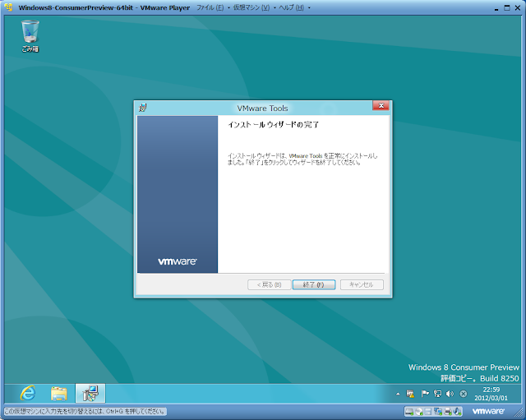
Task: Click the CD/DVD device status icon
Action: click(418, 411)
